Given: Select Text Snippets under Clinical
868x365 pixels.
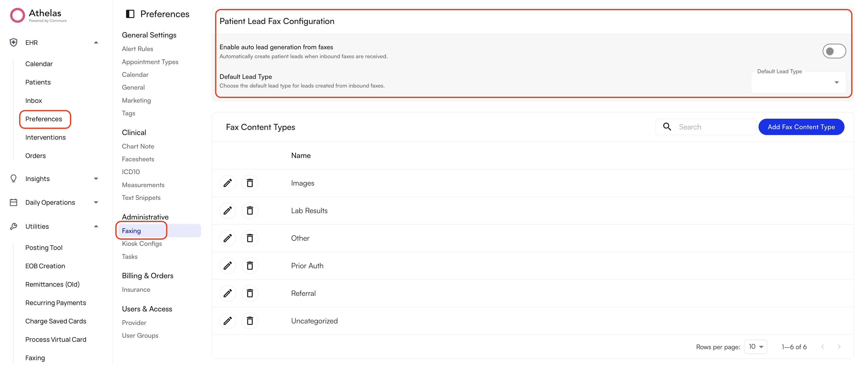Looking at the screenshot, I should click(141, 198).
